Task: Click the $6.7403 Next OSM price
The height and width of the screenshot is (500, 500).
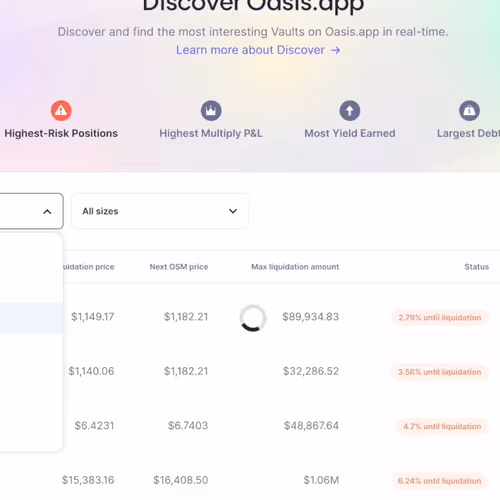Action: pyautogui.click(x=188, y=426)
